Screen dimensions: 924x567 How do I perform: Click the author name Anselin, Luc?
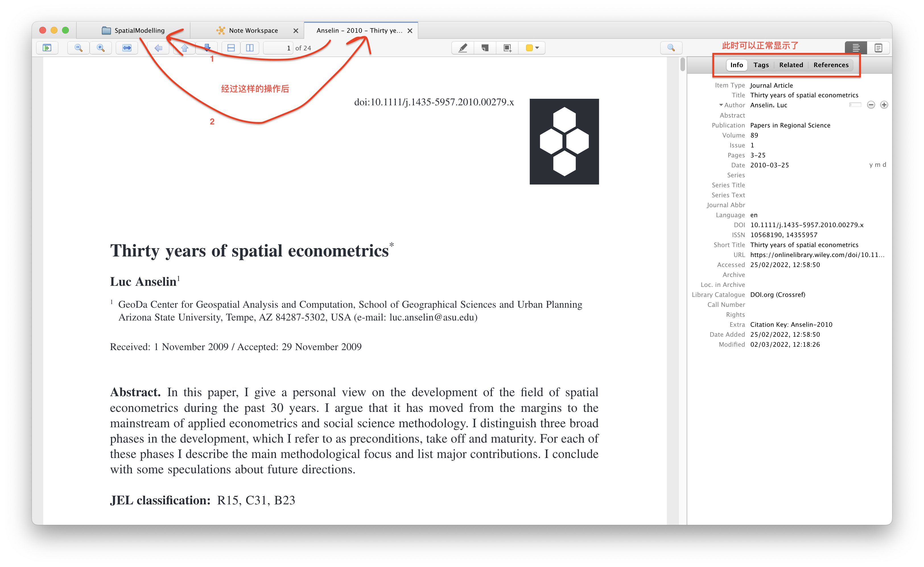click(768, 105)
